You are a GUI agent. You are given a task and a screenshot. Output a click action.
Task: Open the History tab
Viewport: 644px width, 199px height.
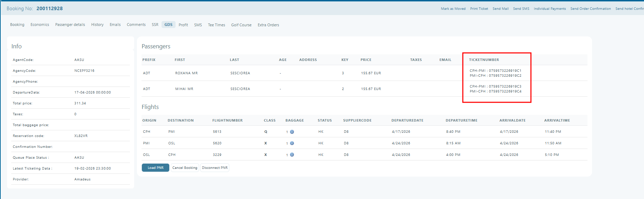coord(97,25)
